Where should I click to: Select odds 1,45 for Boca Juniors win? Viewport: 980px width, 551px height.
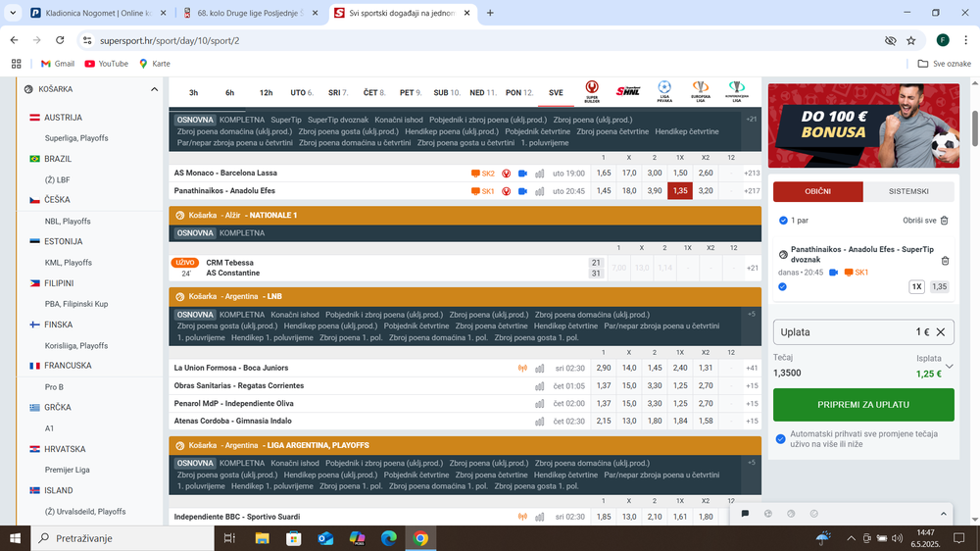(655, 369)
